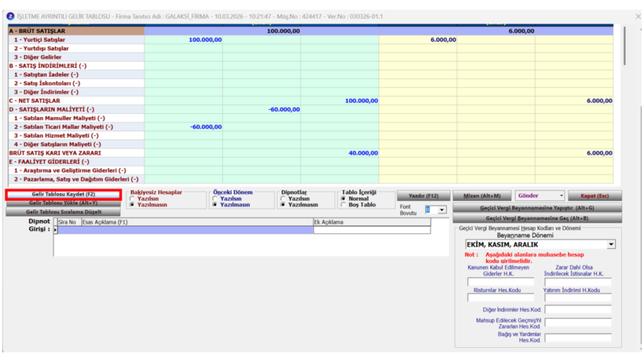This screenshot has width=644, height=362.
Task: Click the Yazdır (F12) button
Action: pyautogui.click(x=423, y=196)
